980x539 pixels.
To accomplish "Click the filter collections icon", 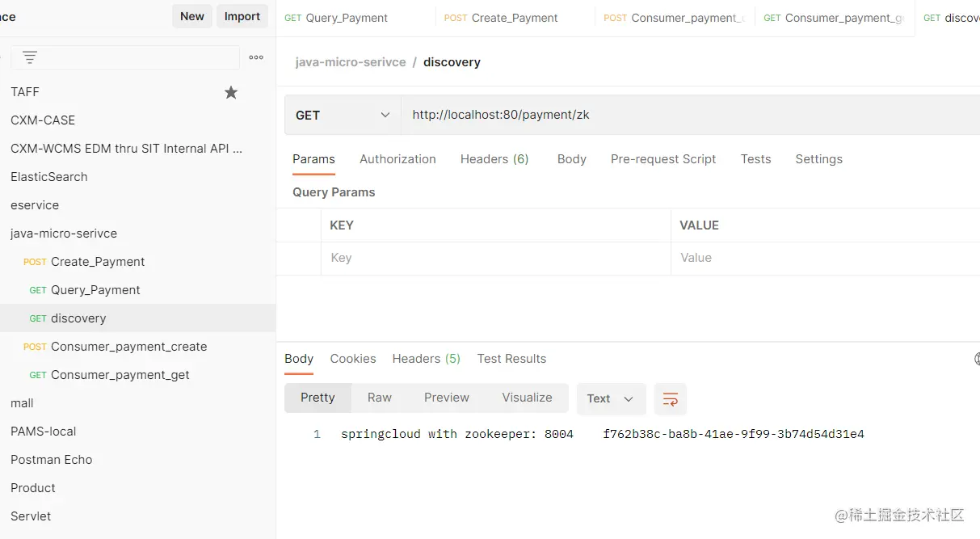I will pos(30,57).
